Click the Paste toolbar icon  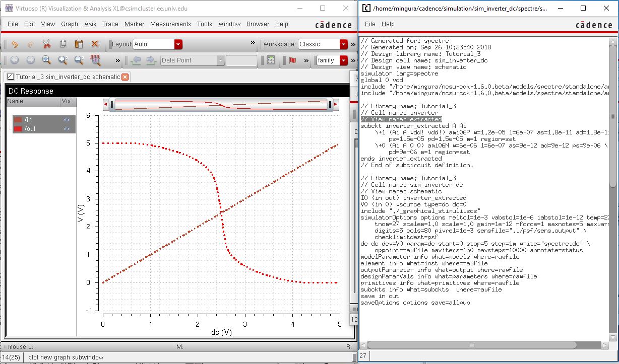click(79, 43)
